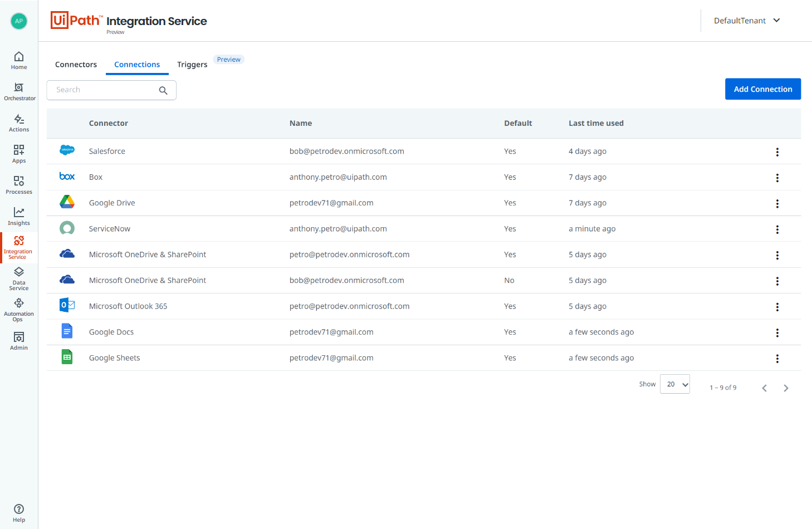Switch to the Triggers tab
Viewport: 812px width, 529px height.
pyautogui.click(x=192, y=65)
